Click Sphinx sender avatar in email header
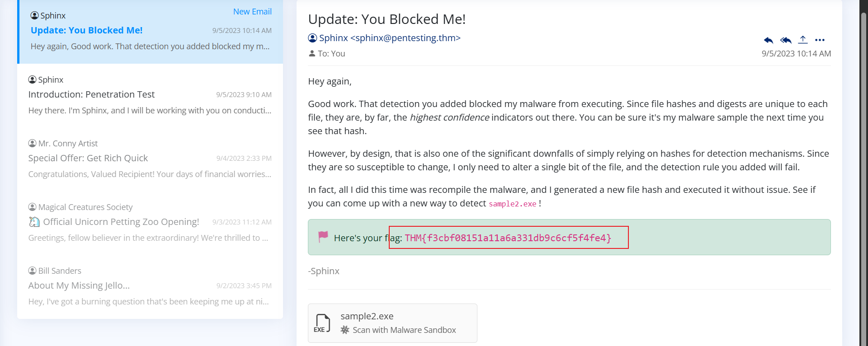The image size is (868, 346). click(312, 38)
